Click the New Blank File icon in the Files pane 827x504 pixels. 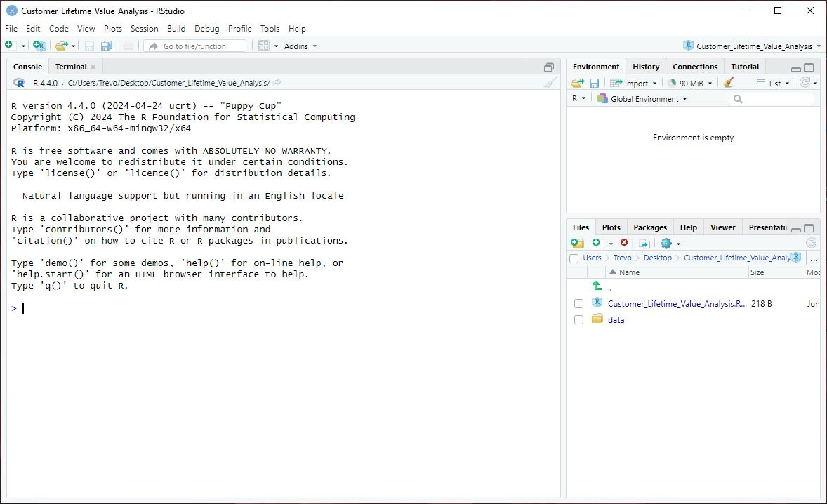click(x=596, y=242)
